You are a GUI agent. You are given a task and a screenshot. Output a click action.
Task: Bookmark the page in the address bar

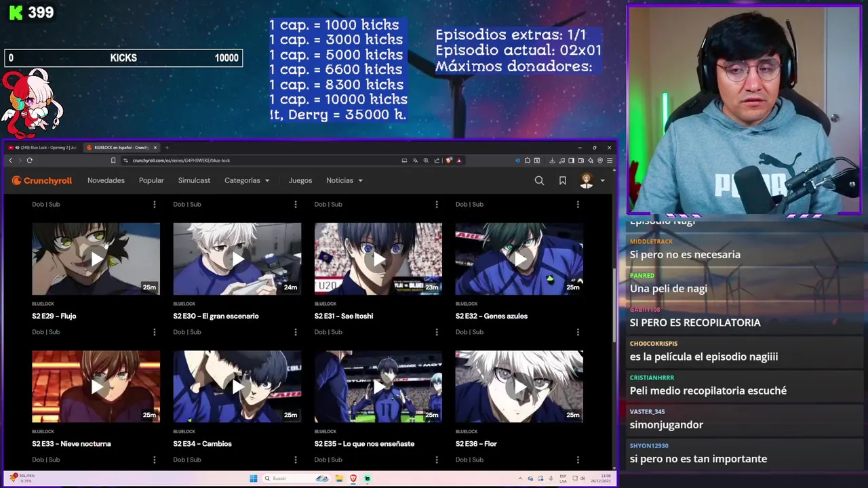(x=113, y=161)
